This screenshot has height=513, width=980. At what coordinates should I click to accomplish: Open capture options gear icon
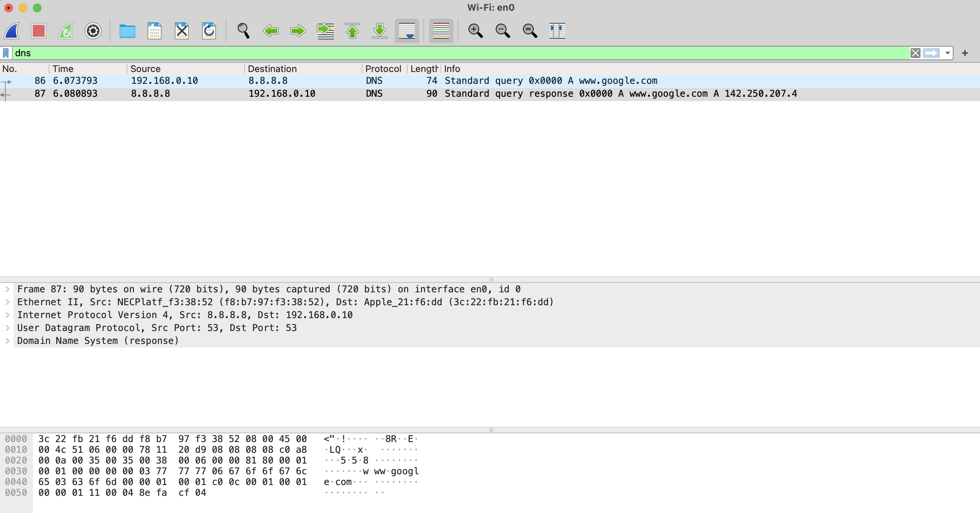pos(93,31)
